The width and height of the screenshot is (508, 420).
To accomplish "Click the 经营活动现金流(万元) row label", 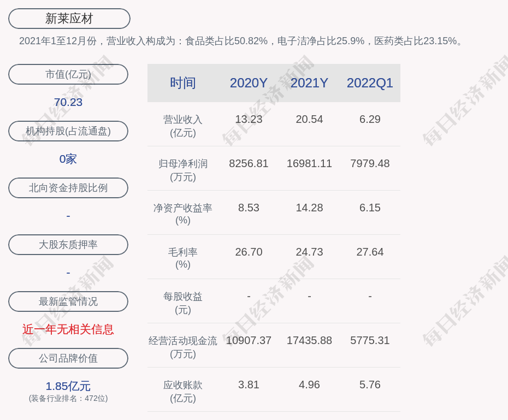I will pyautogui.click(x=183, y=347).
